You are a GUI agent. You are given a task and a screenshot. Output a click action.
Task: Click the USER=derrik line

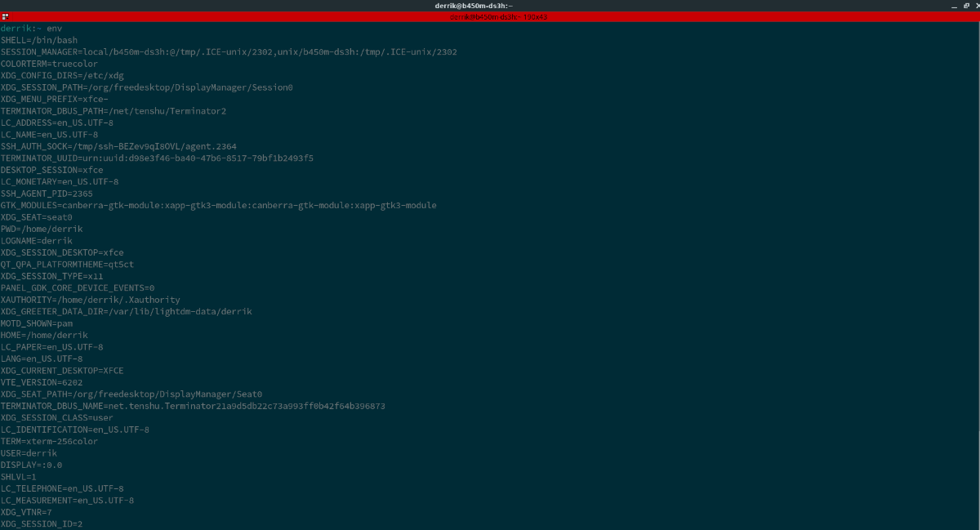coord(29,452)
